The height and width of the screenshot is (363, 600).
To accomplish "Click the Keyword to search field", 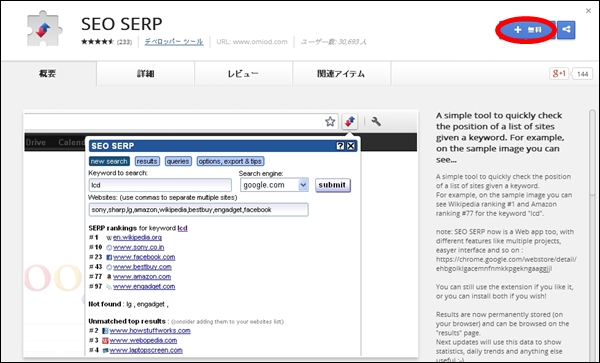I will click(x=160, y=185).
